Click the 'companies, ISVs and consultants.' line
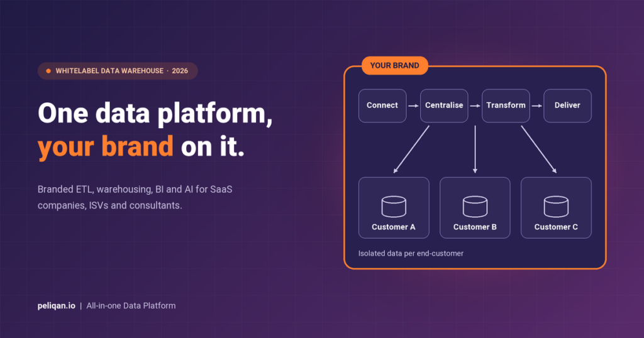Screen dimensions: 644x338 (x=109, y=205)
